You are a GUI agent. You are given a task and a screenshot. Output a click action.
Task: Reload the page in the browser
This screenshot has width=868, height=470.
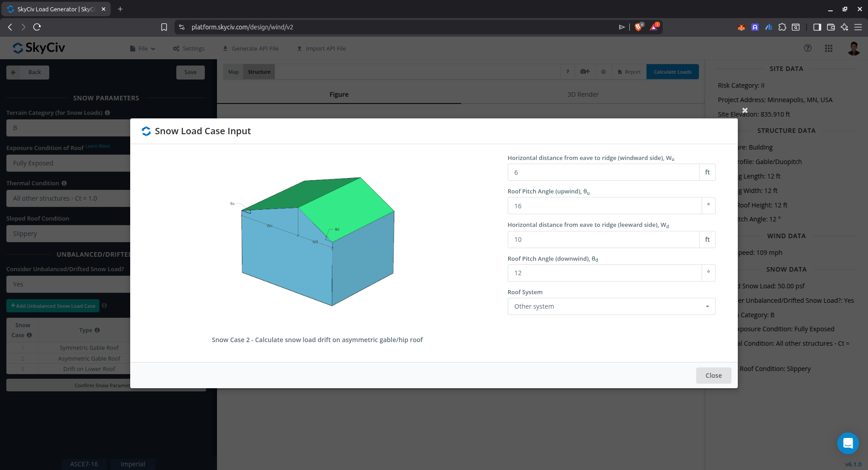pos(37,27)
